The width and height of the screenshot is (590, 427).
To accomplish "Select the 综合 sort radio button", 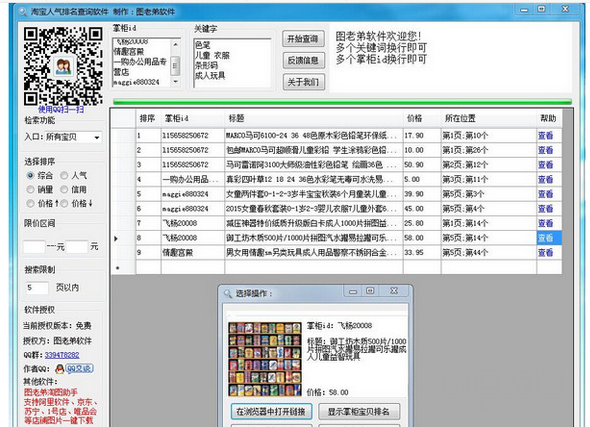I will pos(30,176).
